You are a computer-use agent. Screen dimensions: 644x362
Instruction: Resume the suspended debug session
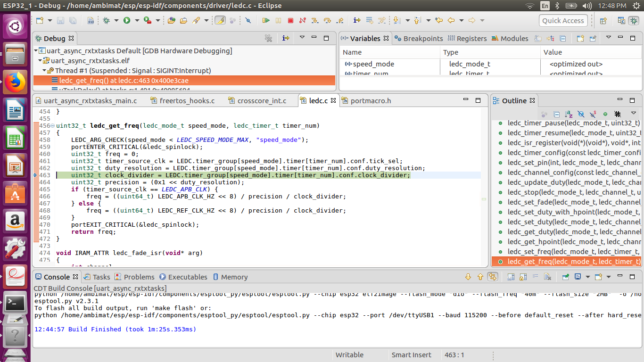tap(265, 20)
